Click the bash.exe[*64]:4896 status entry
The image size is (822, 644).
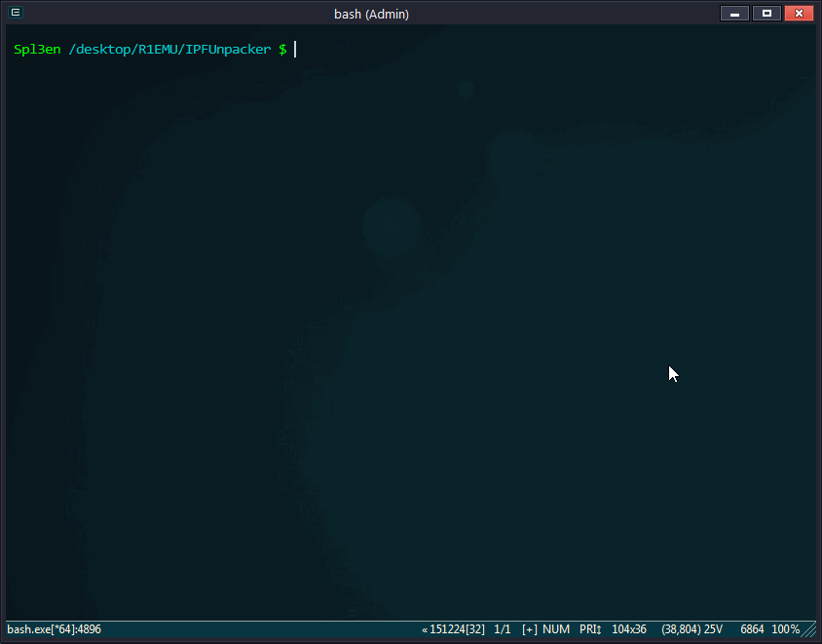point(54,629)
